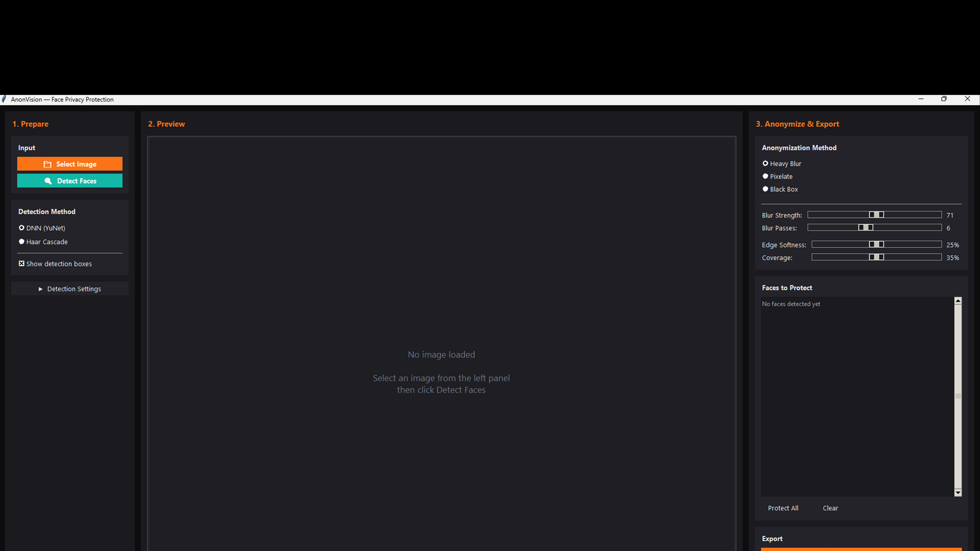
Task: Close the AnonVision window
Action: (x=968, y=99)
